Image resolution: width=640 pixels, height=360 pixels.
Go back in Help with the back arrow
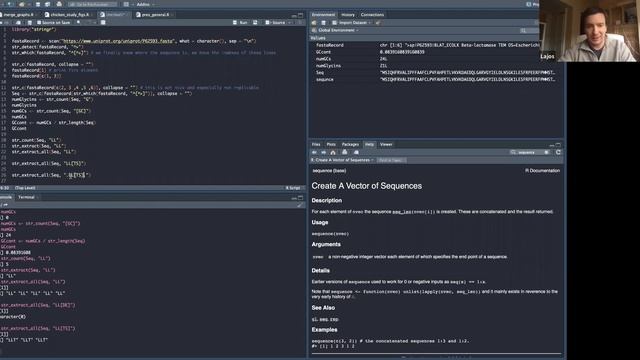click(x=314, y=152)
